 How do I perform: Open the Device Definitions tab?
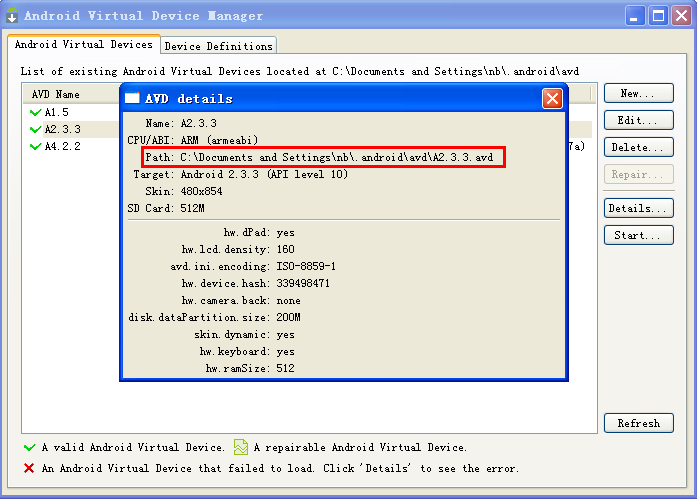point(218,46)
